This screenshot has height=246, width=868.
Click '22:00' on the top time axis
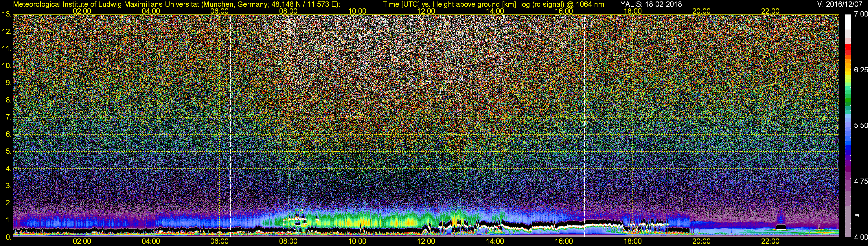click(x=770, y=11)
